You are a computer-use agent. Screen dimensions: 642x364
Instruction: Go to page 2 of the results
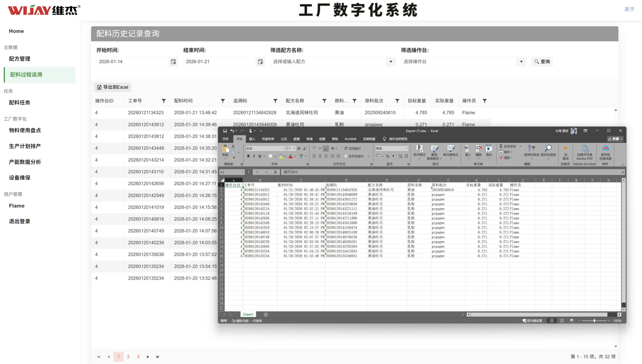[128, 357]
